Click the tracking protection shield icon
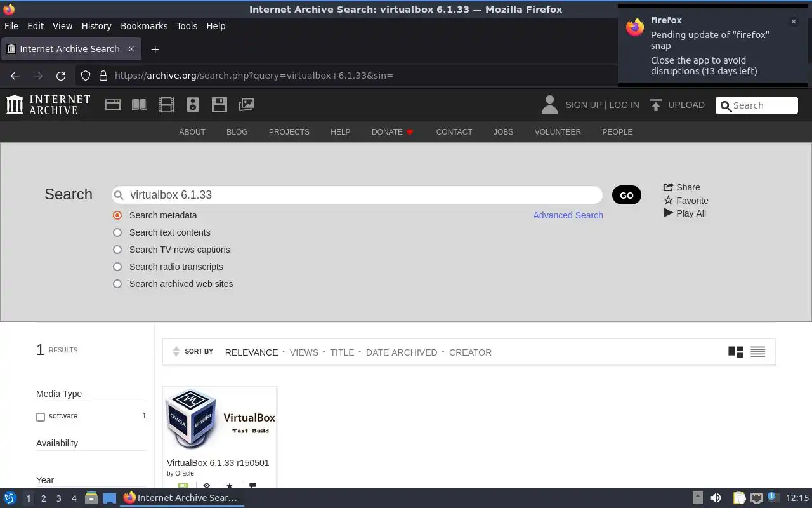The image size is (812, 508). (86, 76)
